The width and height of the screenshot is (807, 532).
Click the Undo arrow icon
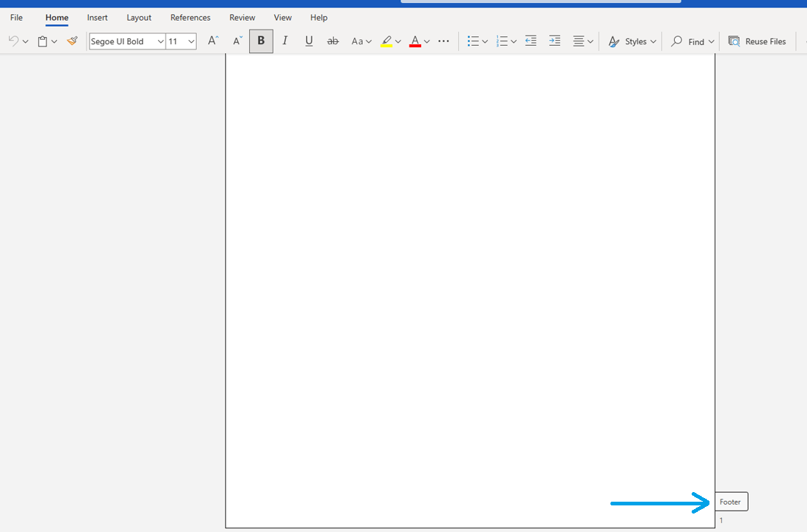pyautogui.click(x=14, y=41)
